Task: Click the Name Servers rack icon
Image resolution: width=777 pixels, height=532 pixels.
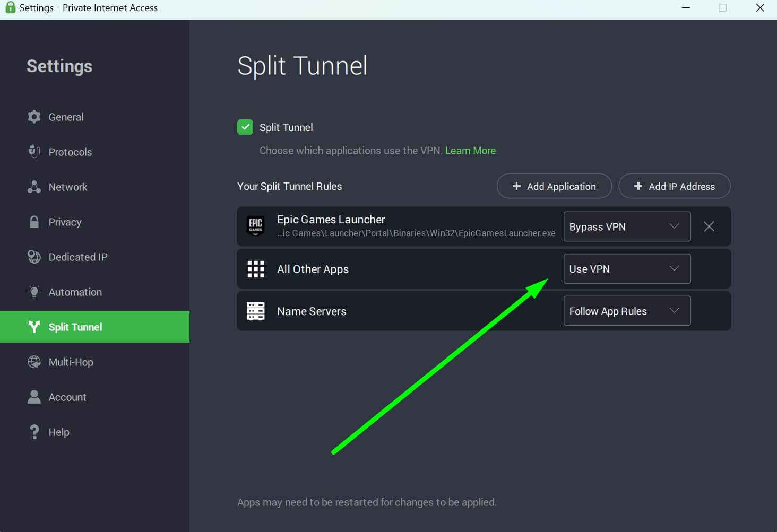Action: coord(256,311)
